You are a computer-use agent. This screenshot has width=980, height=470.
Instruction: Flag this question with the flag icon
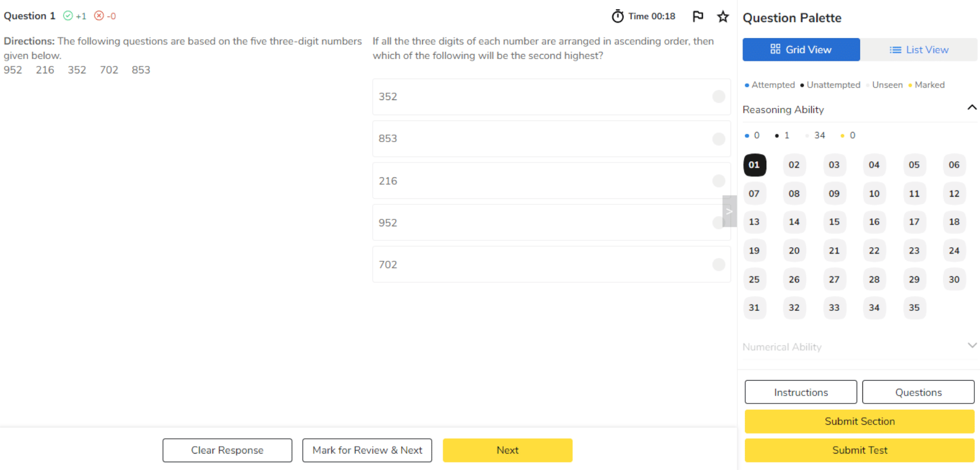[698, 16]
